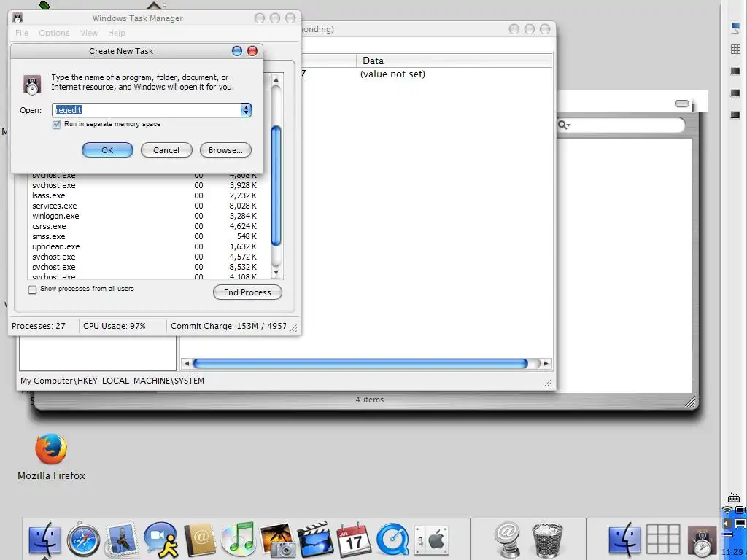Click the keyboard icon in system tray
The image size is (747, 560).
click(x=734, y=498)
